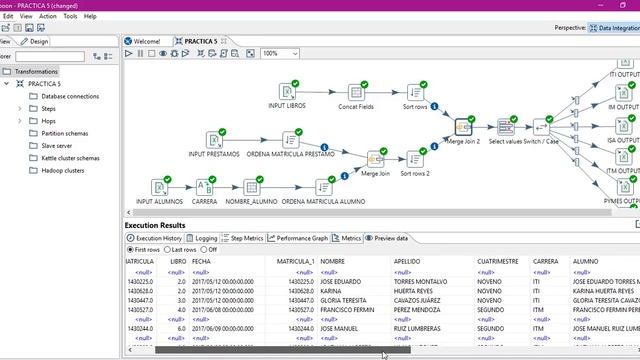Open the Execution History tab
Screen dimensions: 640x360
pyautogui.click(x=154, y=238)
